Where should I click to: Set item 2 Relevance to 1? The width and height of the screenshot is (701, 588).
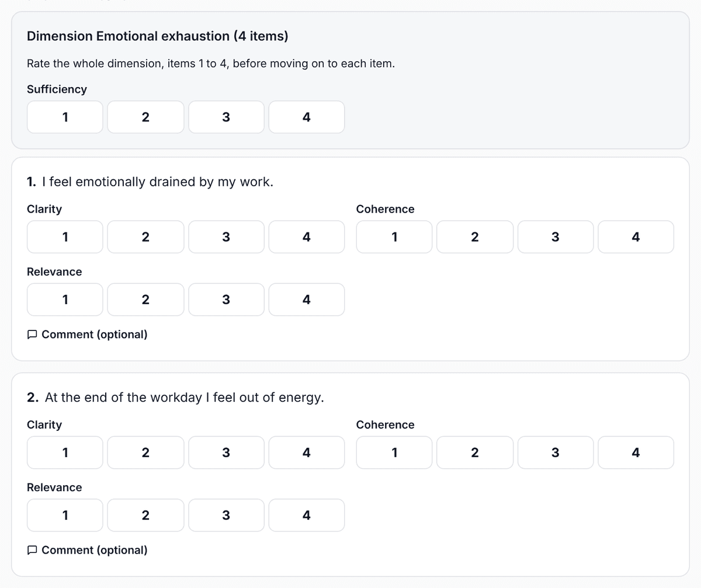[65, 516]
